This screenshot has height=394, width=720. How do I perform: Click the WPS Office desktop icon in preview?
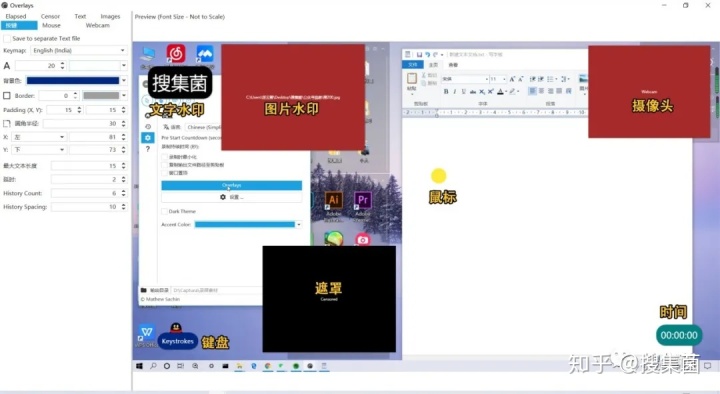pyautogui.click(x=146, y=332)
